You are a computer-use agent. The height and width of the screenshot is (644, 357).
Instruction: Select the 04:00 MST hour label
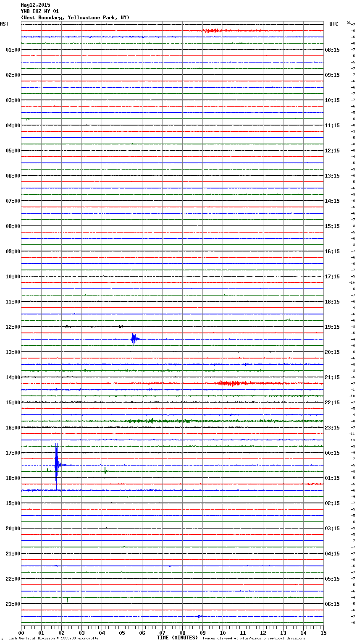pyautogui.click(x=13, y=126)
